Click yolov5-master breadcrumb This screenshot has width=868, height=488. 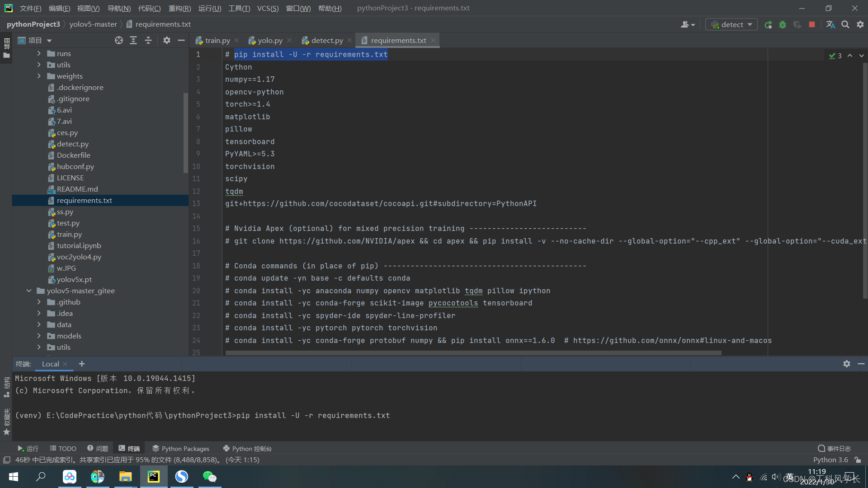tap(93, 24)
